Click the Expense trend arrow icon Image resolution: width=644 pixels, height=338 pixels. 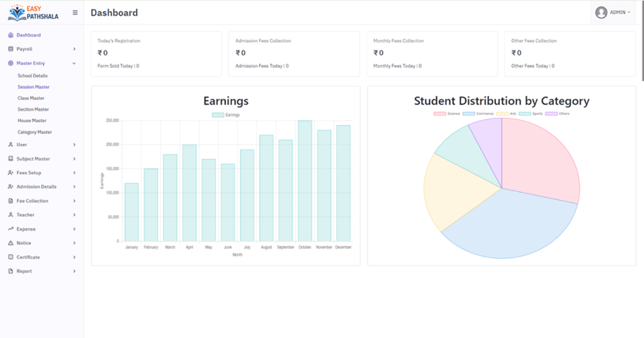coord(11,229)
